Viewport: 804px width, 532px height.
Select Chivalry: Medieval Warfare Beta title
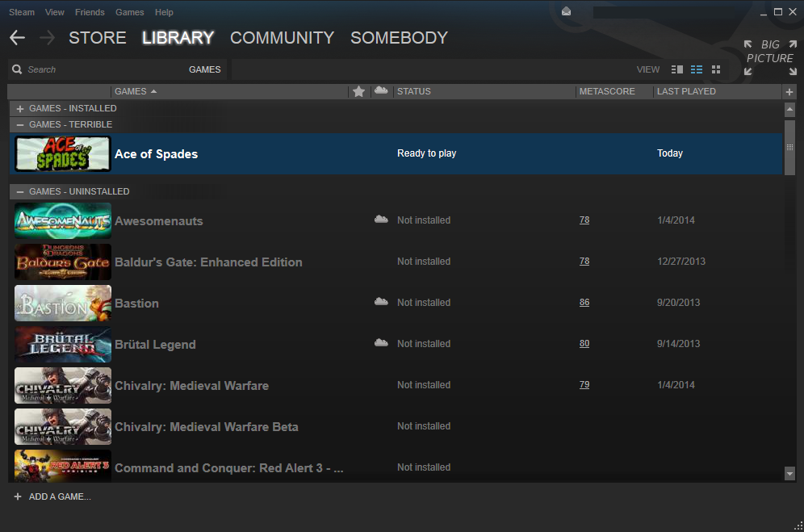pos(206,427)
